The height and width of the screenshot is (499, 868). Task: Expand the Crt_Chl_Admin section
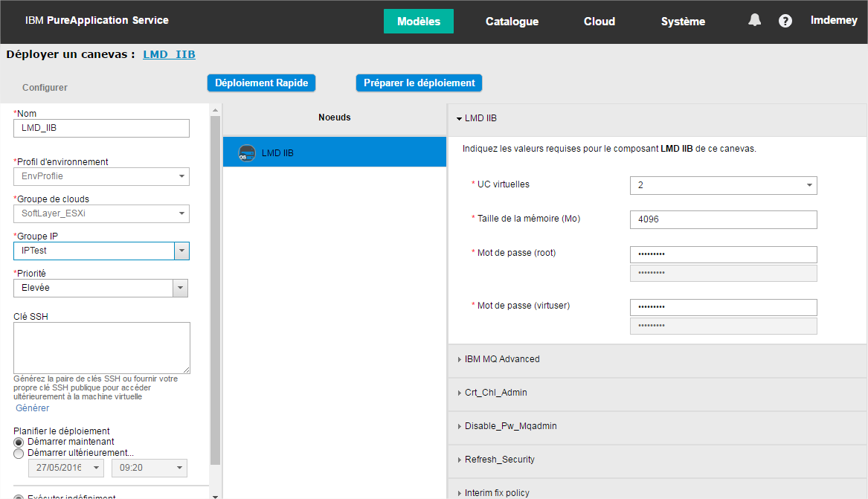pos(495,393)
